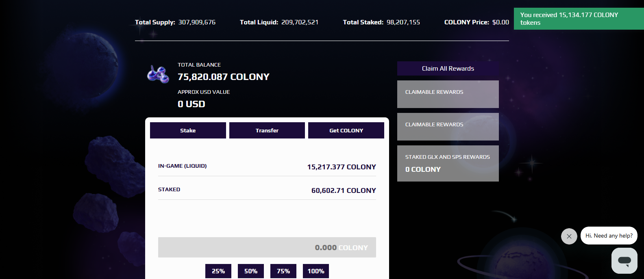Switch to the Stake tab
This screenshot has height=279, width=644.
click(x=188, y=130)
